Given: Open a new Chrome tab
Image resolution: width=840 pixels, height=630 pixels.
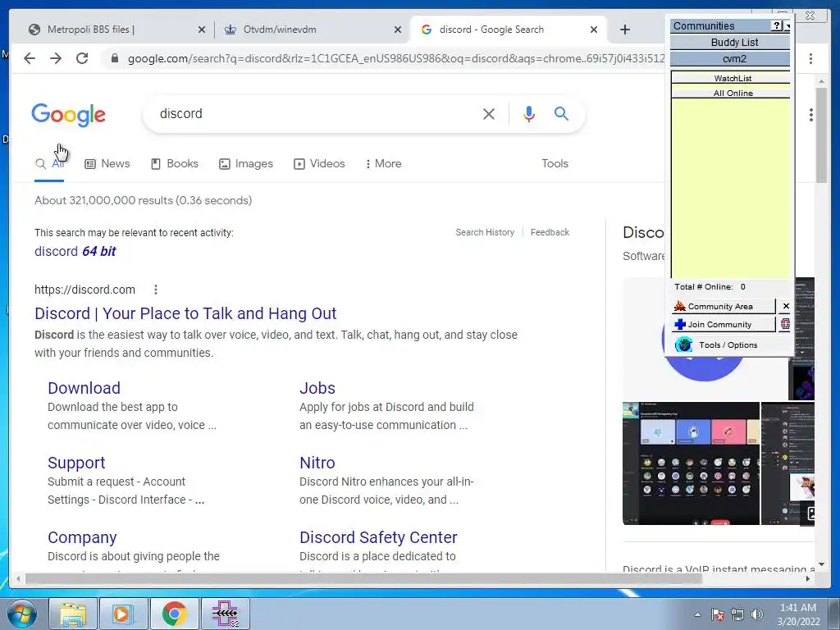Looking at the screenshot, I should point(624,30).
